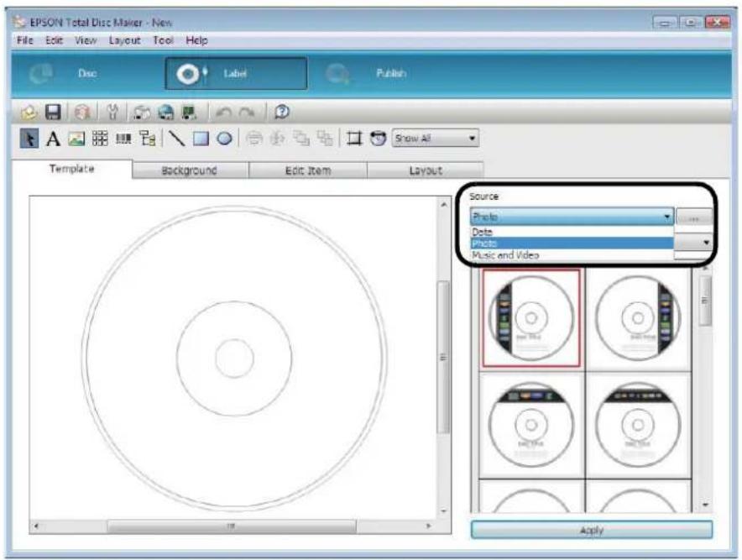Click the Save floppy disk icon

pyautogui.click(x=53, y=113)
